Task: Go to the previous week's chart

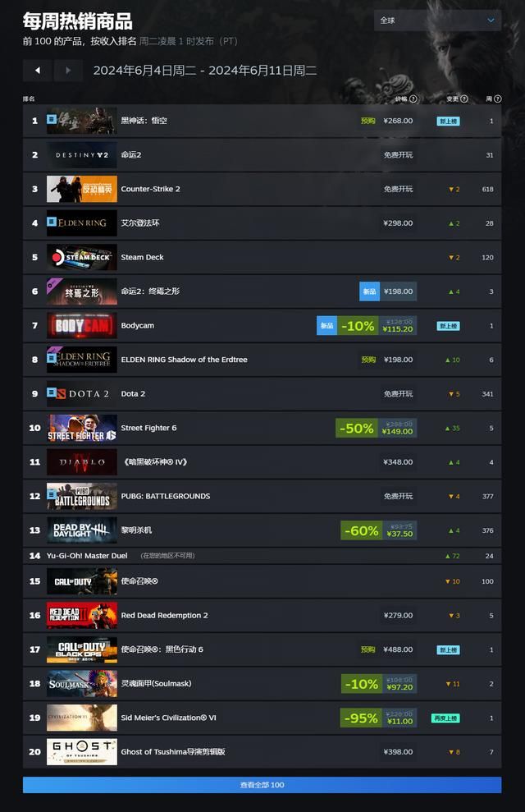Action: click(x=37, y=71)
